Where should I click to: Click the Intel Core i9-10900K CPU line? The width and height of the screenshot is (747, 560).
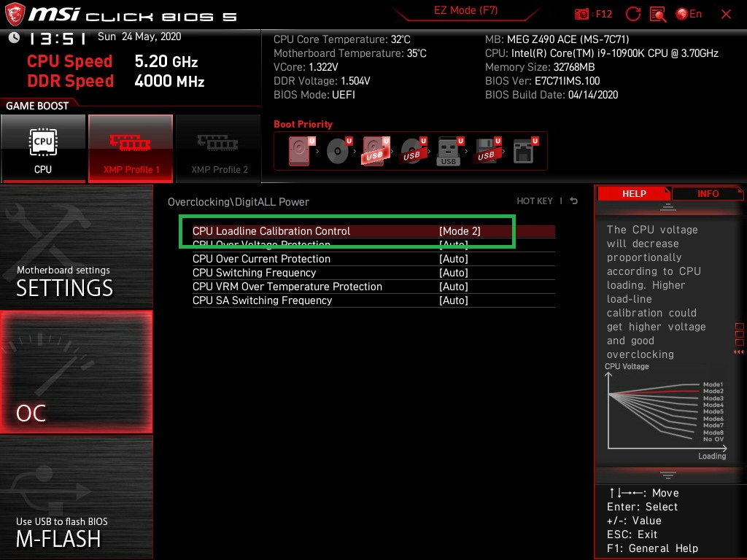[602, 53]
